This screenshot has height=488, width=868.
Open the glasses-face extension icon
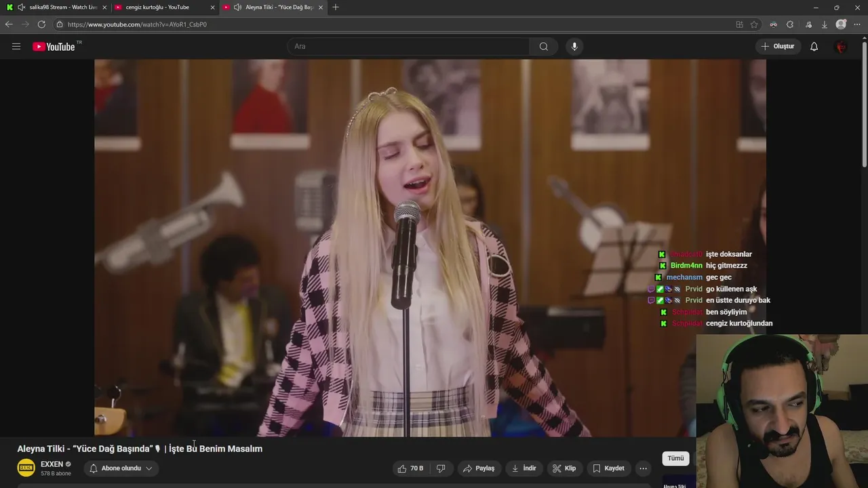[x=773, y=24]
